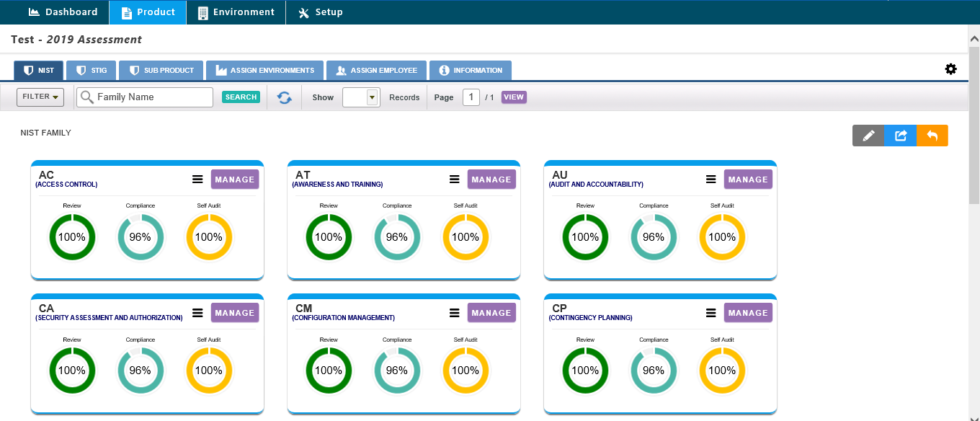Click the blue share export icon
The height and width of the screenshot is (421, 980).
point(901,136)
